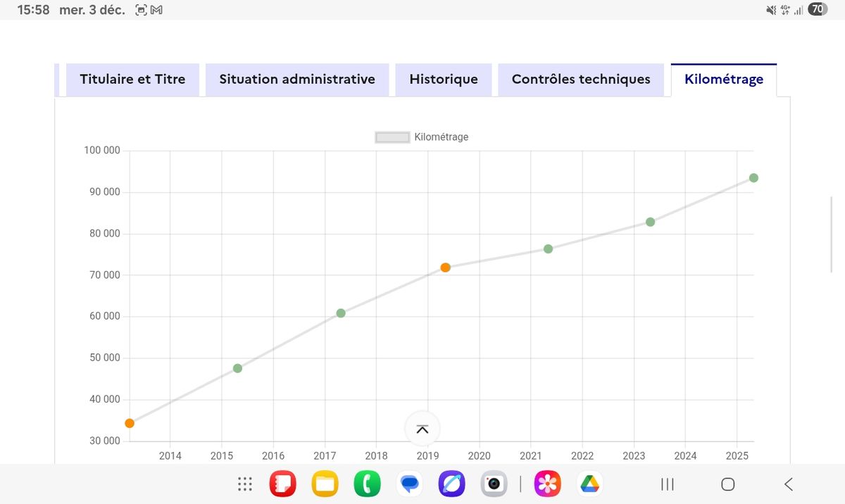Tap the signal strength bars icon
Viewport: 845px width, 504px height.
tap(799, 10)
